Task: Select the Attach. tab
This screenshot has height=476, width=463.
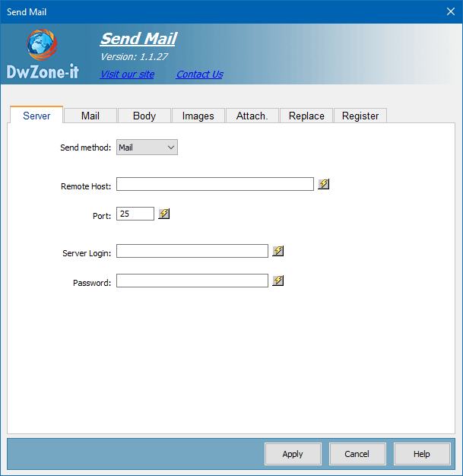Action: click(x=252, y=116)
